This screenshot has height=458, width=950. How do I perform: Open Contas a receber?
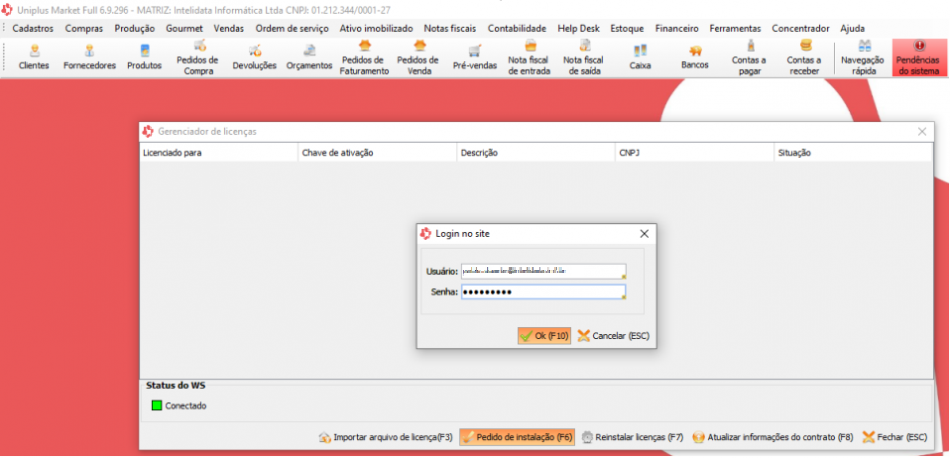click(x=804, y=58)
